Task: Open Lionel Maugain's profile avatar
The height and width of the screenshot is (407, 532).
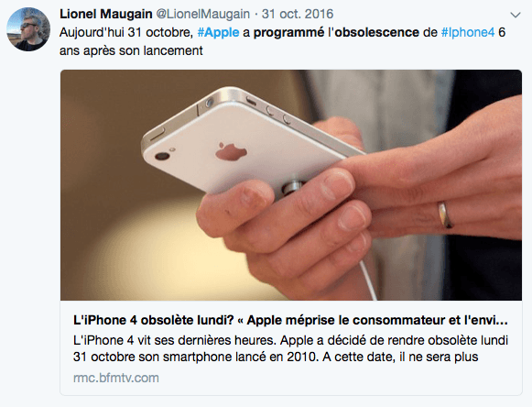Action: [x=28, y=29]
